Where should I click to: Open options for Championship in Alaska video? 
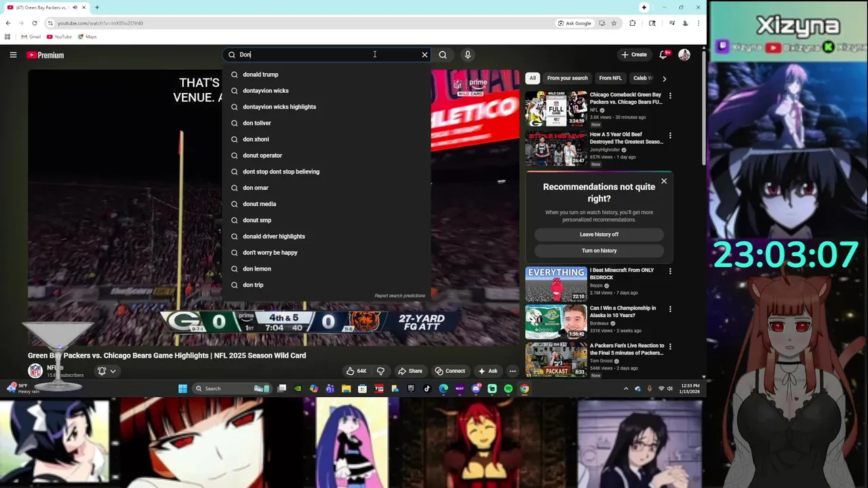[670, 309]
